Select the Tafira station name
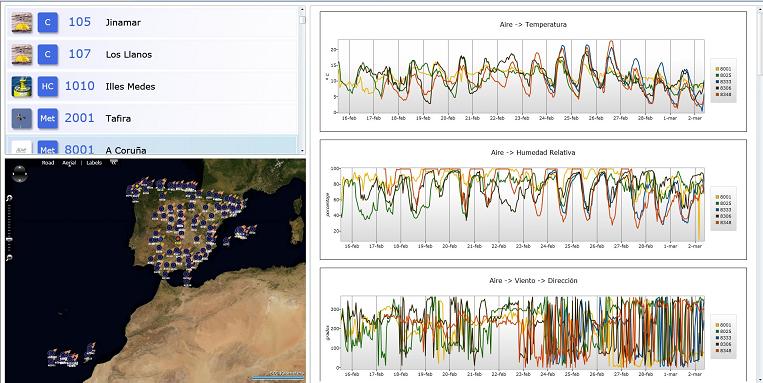The image size is (763, 383). (x=118, y=118)
